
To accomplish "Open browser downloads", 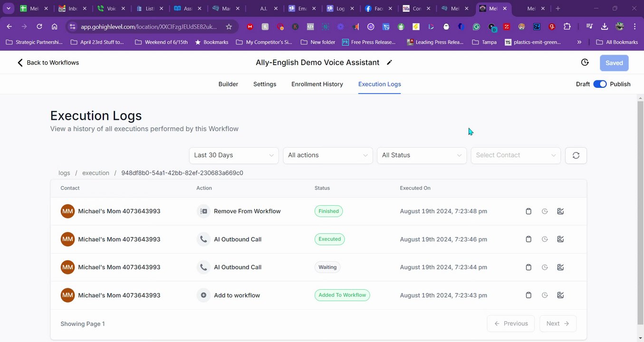I will click(605, 27).
